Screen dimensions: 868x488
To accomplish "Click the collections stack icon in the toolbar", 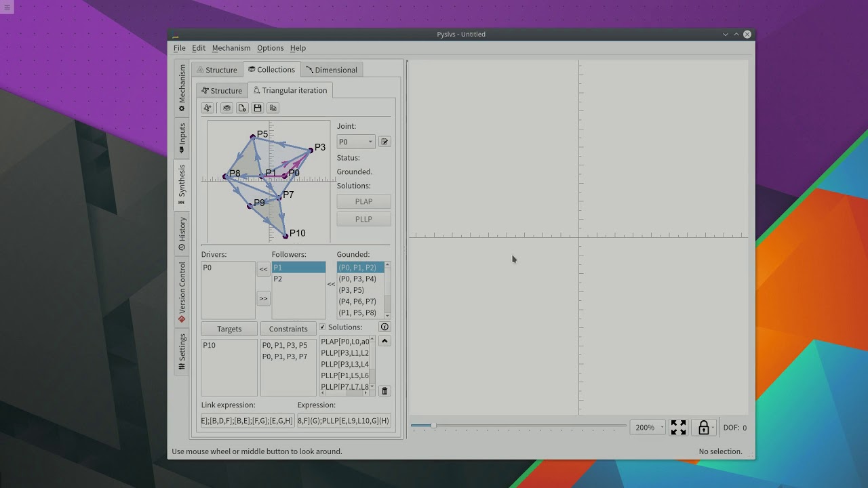I will [x=226, y=108].
